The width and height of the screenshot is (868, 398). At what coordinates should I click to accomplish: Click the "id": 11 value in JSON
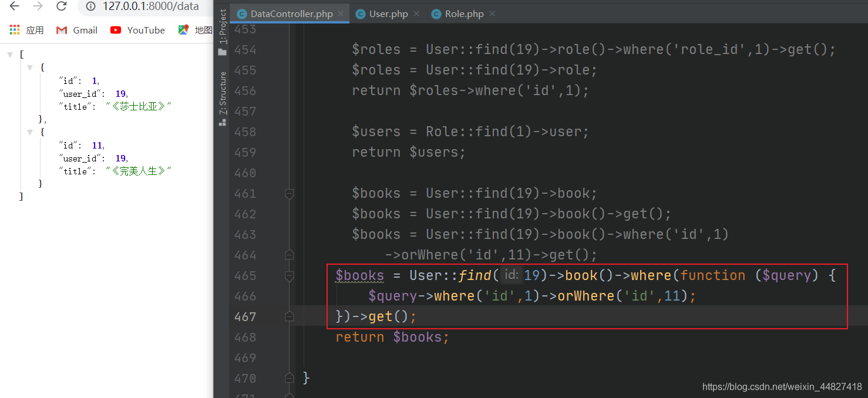[97, 145]
